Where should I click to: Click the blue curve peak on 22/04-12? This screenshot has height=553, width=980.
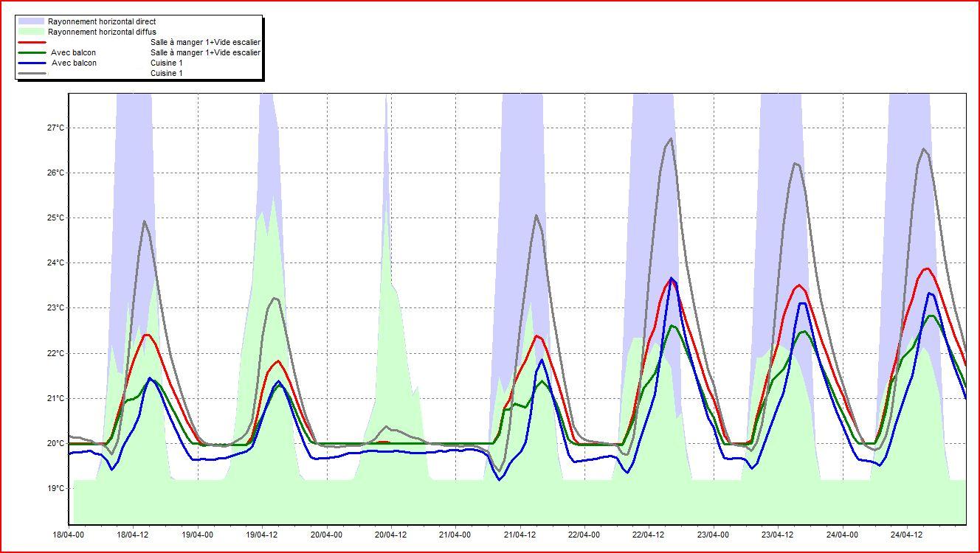click(671, 279)
